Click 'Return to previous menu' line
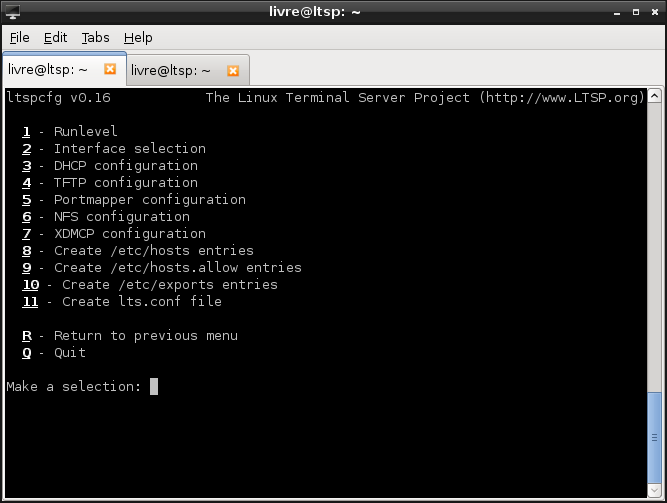 (130, 336)
